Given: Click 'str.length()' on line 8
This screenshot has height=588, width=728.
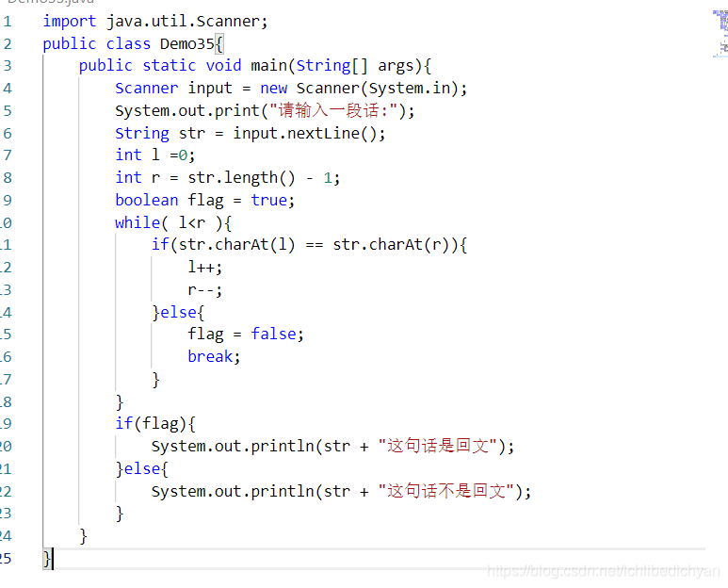Looking at the screenshot, I should (x=241, y=178).
